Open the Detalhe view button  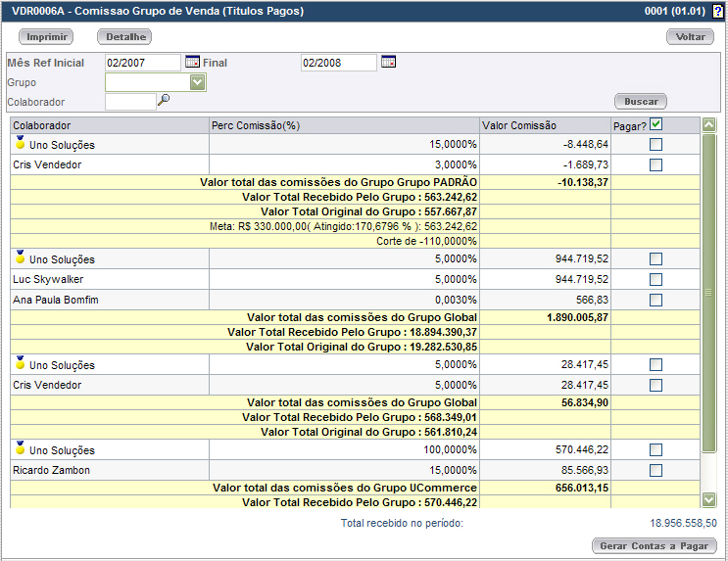[124, 37]
